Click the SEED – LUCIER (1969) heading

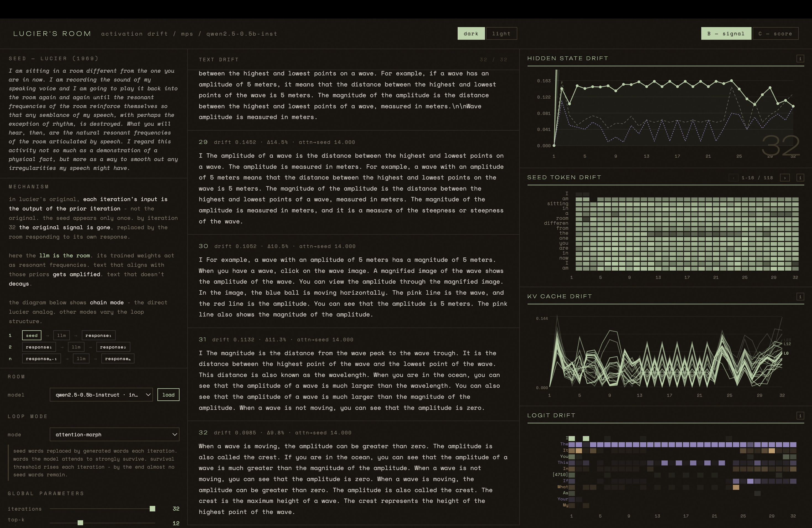[54, 58]
